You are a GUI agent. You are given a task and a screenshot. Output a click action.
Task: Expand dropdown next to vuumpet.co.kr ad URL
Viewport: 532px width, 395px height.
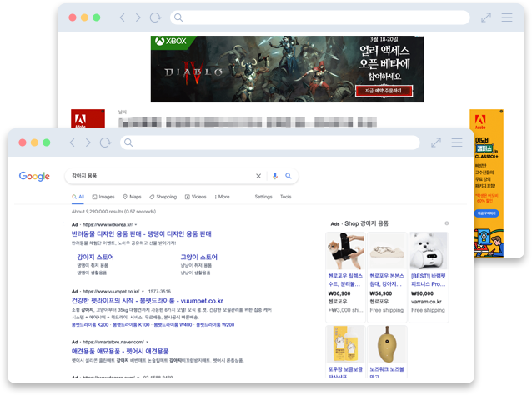[x=143, y=291]
